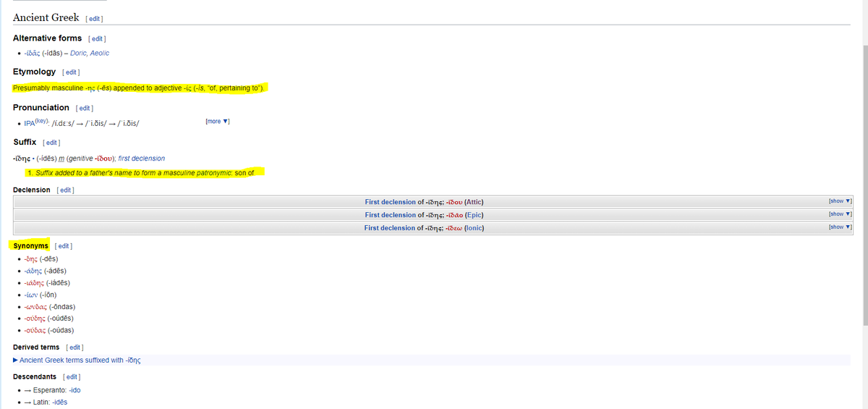This screenshot has width=868, height=409.
Task: Select the Synonyms heading text
Action: pyautogui.click(x=30, y=246)
